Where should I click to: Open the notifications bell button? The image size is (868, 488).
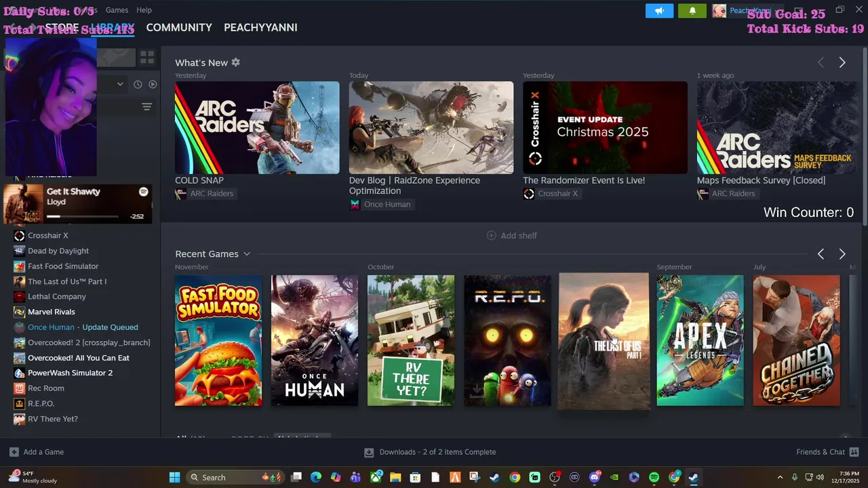click(692, 11)
